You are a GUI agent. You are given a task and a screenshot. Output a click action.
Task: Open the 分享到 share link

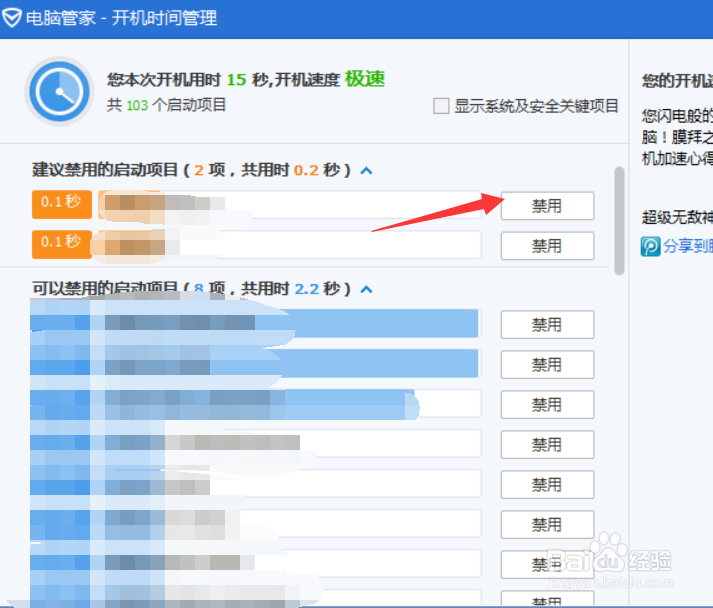pos(688,246)
